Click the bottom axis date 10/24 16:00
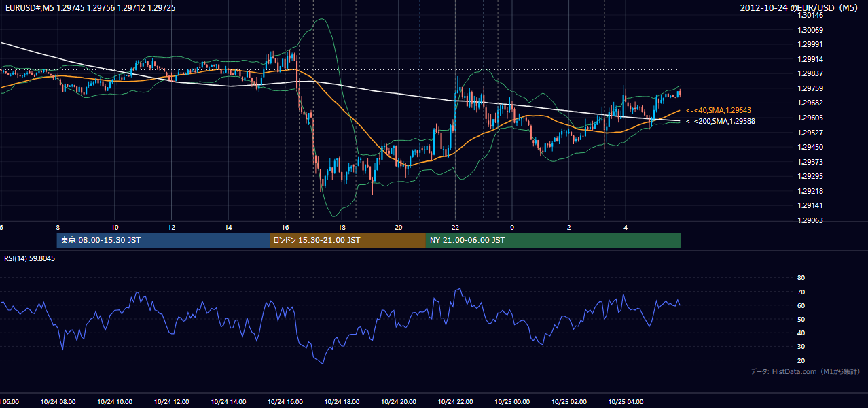868x408 pixels. coord(285,401)
